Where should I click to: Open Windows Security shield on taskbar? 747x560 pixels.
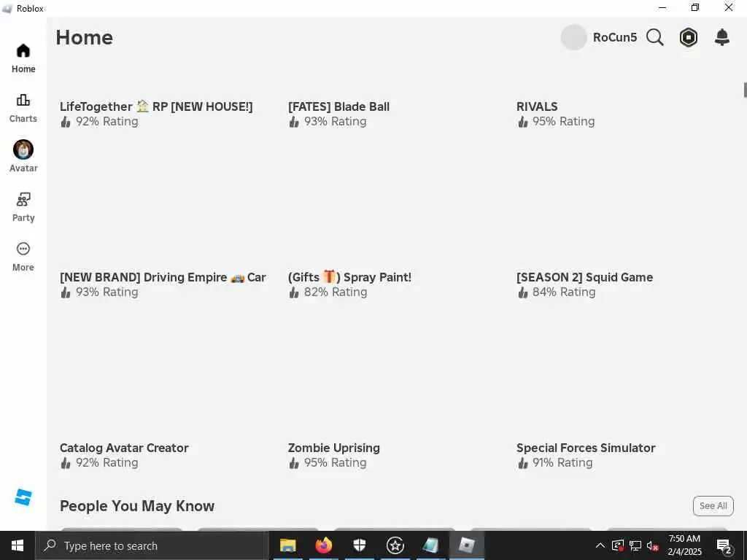(x=359, y=545)
